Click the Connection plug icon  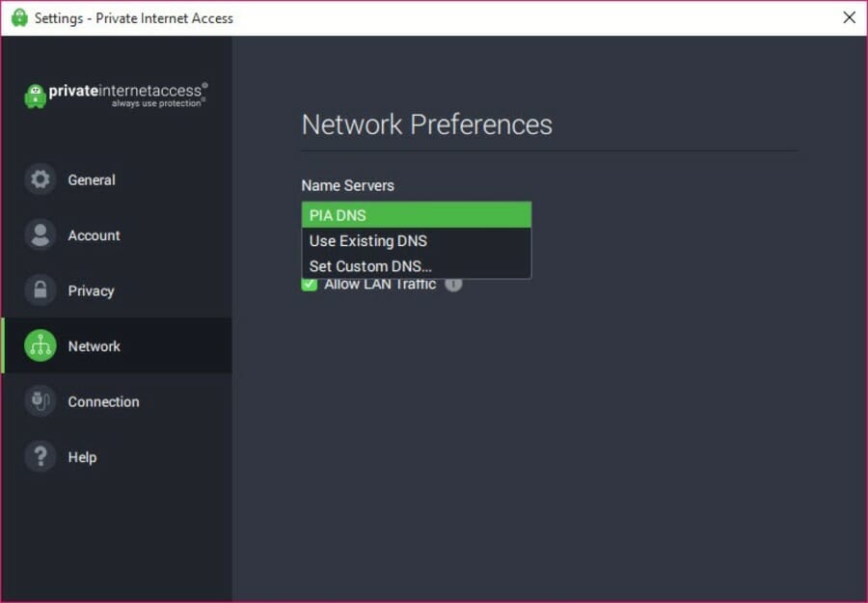tap(40, 401)
